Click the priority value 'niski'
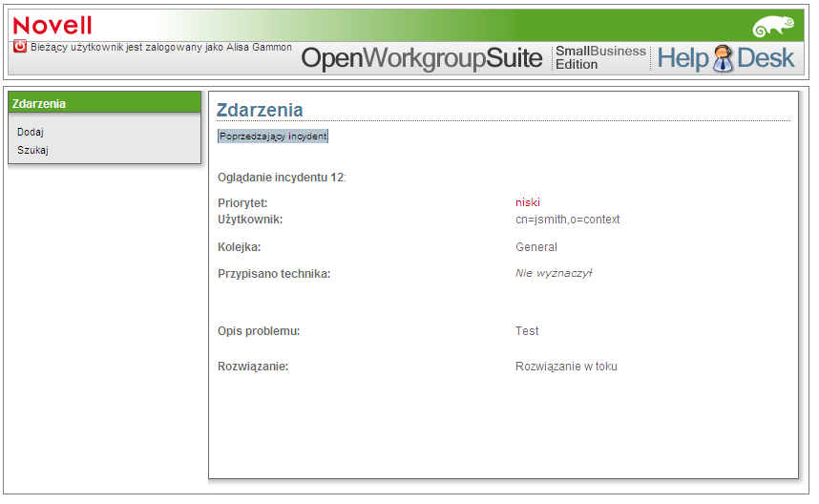This screenshot has width=819, height=504. pyautogui.click(x=528, y=202)
